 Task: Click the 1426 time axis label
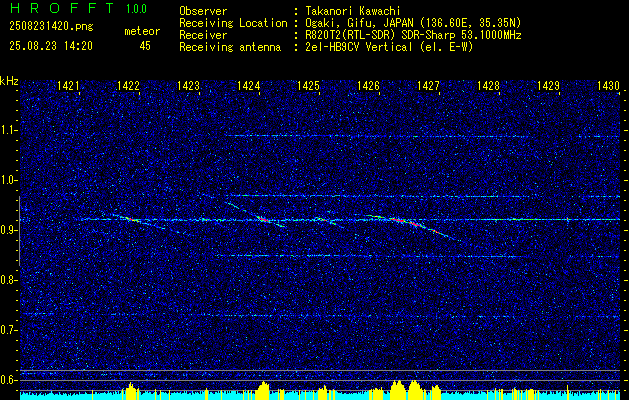point(368,86)
